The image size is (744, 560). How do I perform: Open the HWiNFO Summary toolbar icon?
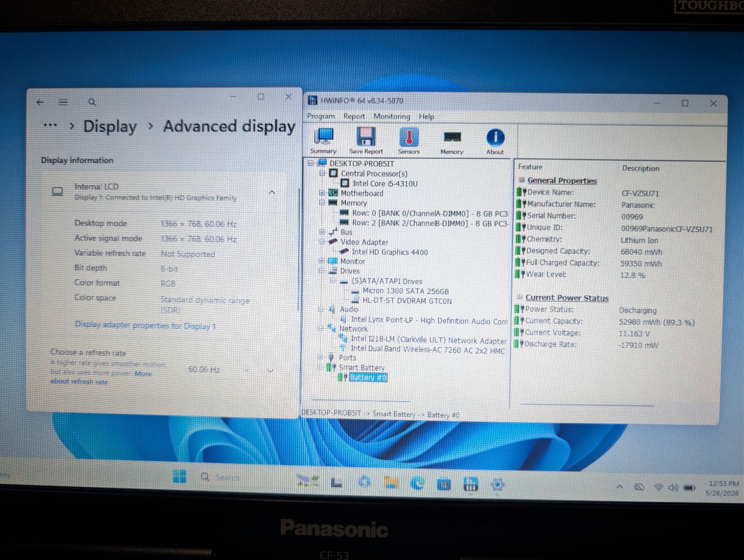click(x=324, y=141)
